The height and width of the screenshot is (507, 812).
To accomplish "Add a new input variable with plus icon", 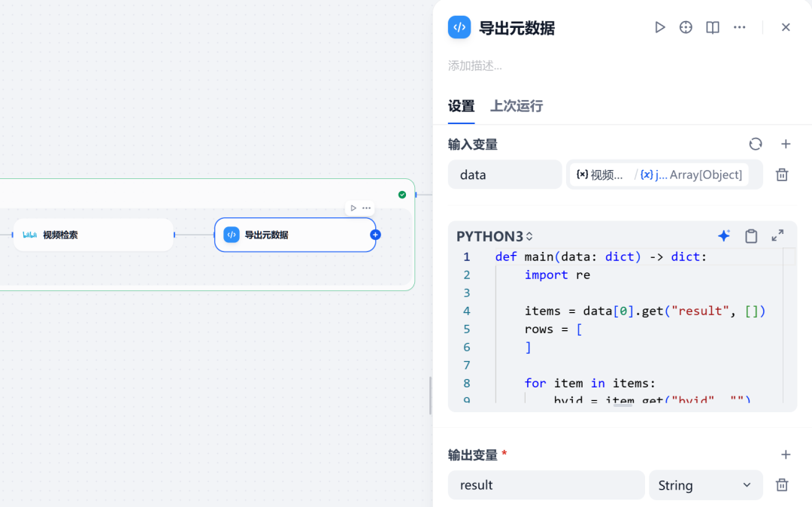I will [786, 144].
